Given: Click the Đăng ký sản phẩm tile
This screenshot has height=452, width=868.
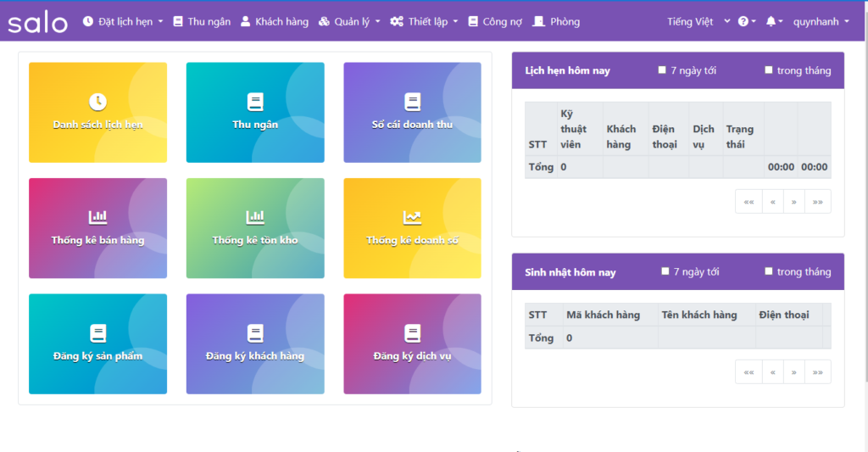Looking at the screenshot, I should point(98,343).
